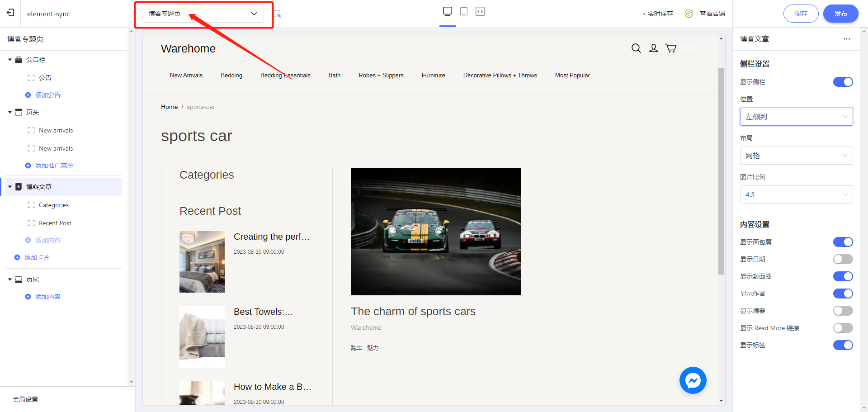
Task: Click plus icon beside 添加推广菜单
Action: (28, 166)
